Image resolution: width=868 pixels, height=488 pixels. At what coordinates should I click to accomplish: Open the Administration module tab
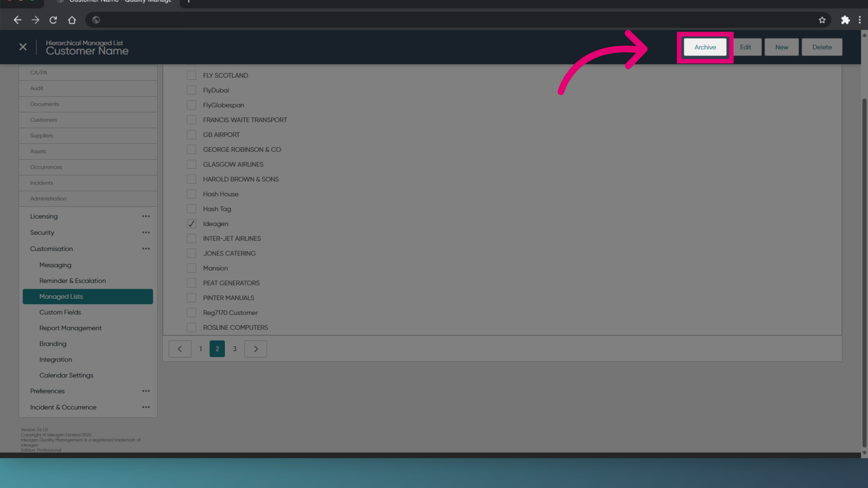coord(88,199)
